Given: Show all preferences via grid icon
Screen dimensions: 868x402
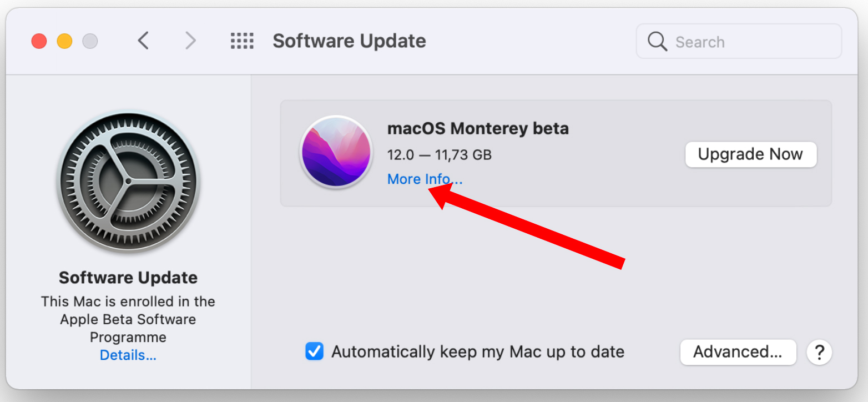Looking at the screenshot, I should pos(242,41).
